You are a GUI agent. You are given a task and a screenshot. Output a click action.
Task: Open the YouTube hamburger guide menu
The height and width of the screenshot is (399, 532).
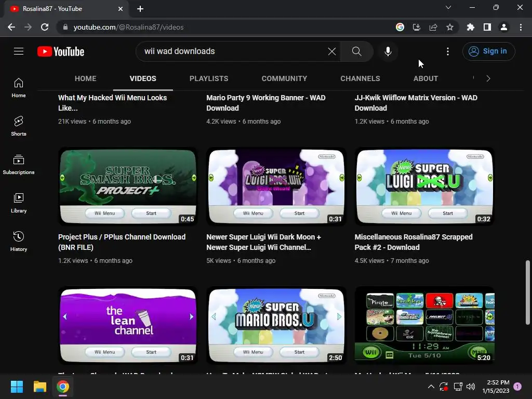click(x=19, y=51)
